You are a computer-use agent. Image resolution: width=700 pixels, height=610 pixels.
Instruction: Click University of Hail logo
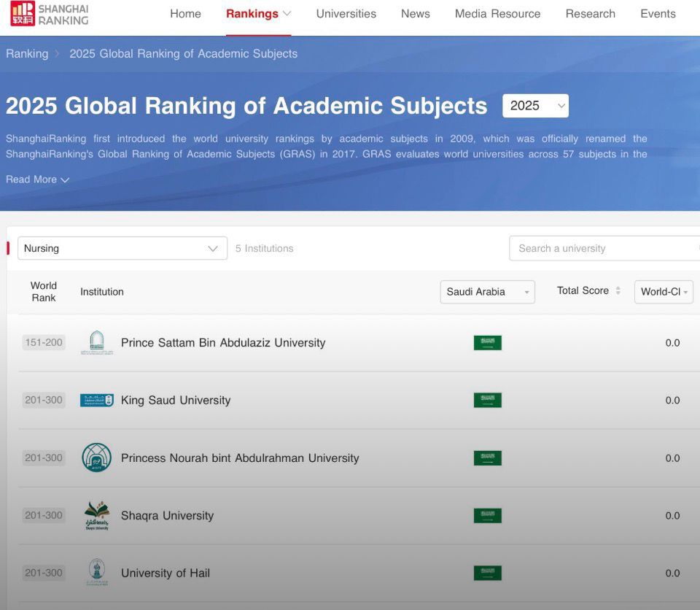(97, 573)
